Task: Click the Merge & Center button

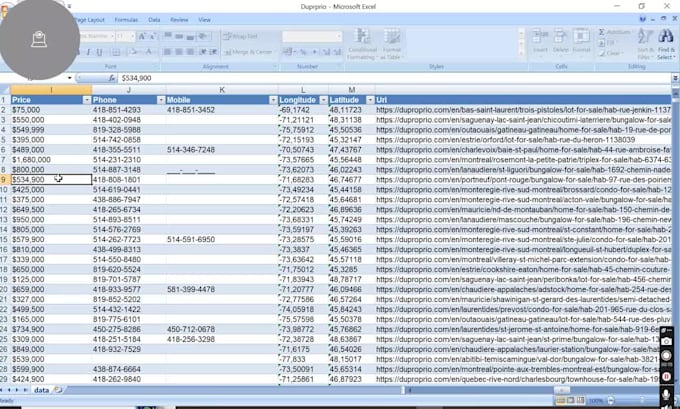Action: [248, 52]
